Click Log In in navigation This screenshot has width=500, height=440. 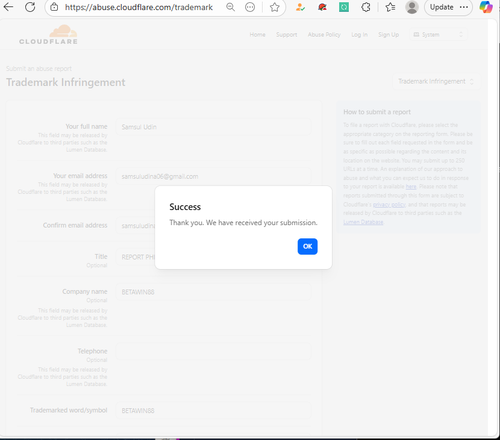tap(359, 35)
